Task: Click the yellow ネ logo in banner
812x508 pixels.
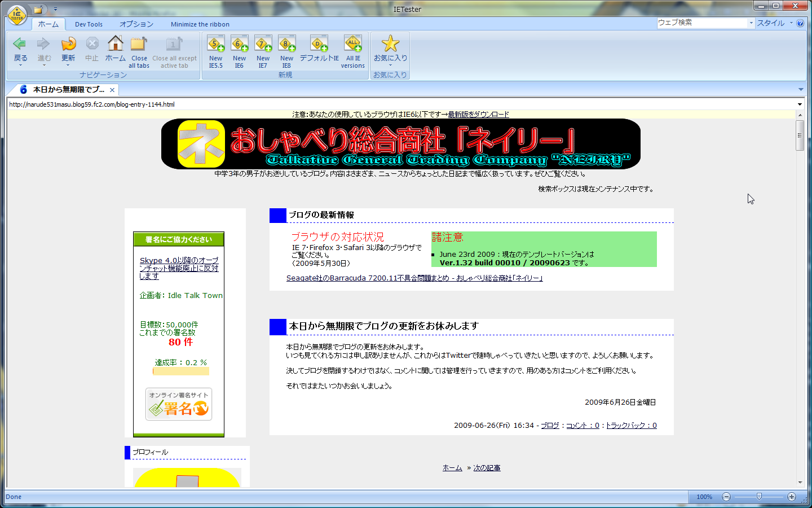Action: (x=201, y=144)
